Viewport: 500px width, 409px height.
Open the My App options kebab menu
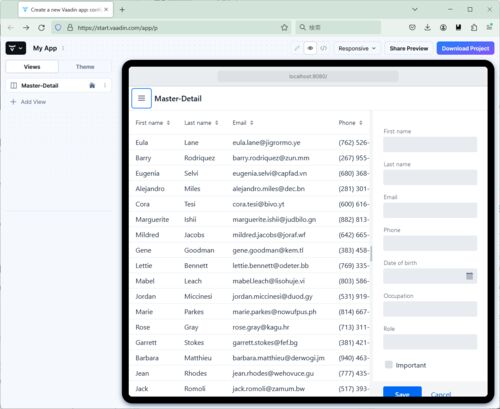(63, 48)
